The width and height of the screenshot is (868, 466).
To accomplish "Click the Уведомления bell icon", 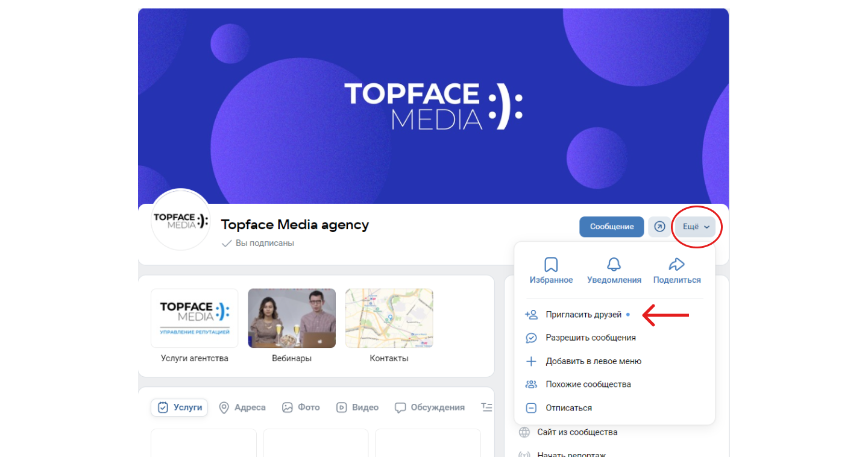I will click(x=614, y=264).
